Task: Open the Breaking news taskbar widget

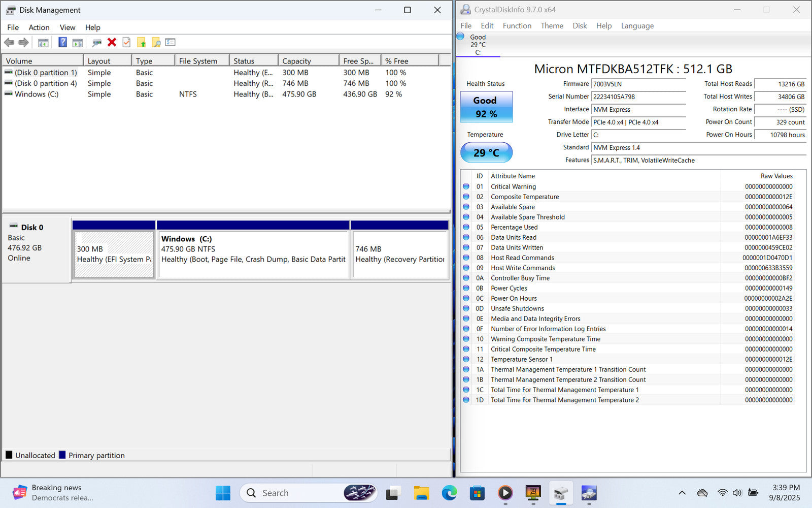Action: tap(53, 493)
